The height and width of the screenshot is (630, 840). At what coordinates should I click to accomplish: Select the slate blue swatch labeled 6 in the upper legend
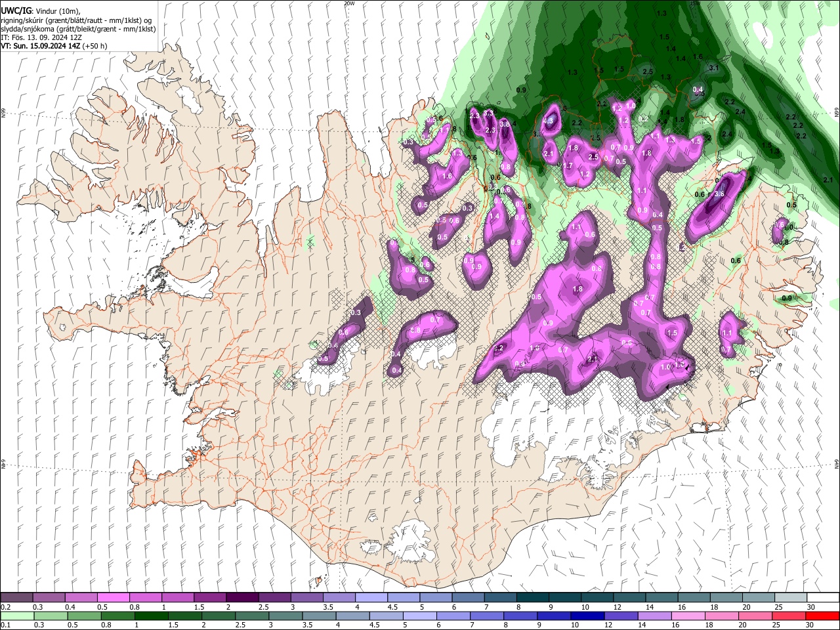467,598
